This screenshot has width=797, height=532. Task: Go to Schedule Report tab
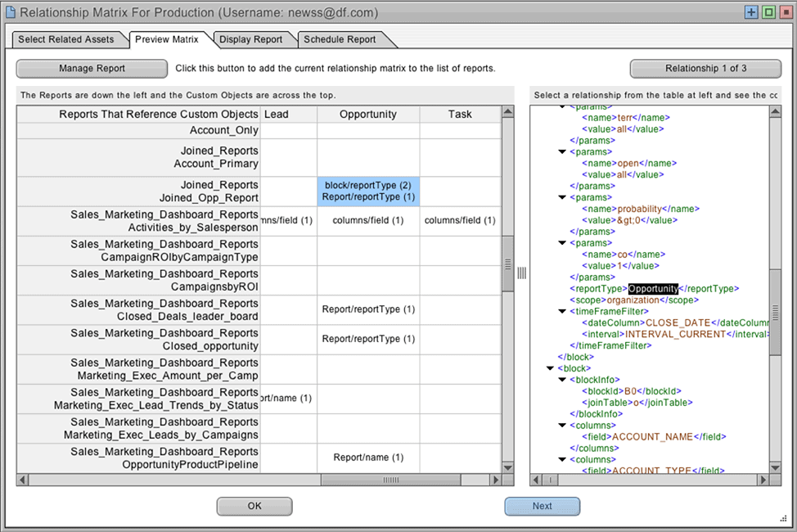point(340,39)
